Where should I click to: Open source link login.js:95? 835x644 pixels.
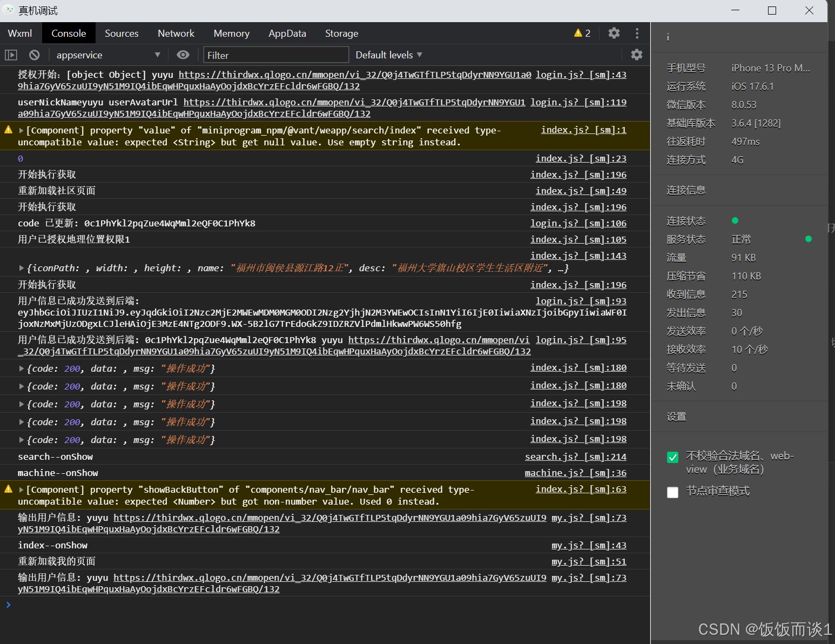[581, 340]
